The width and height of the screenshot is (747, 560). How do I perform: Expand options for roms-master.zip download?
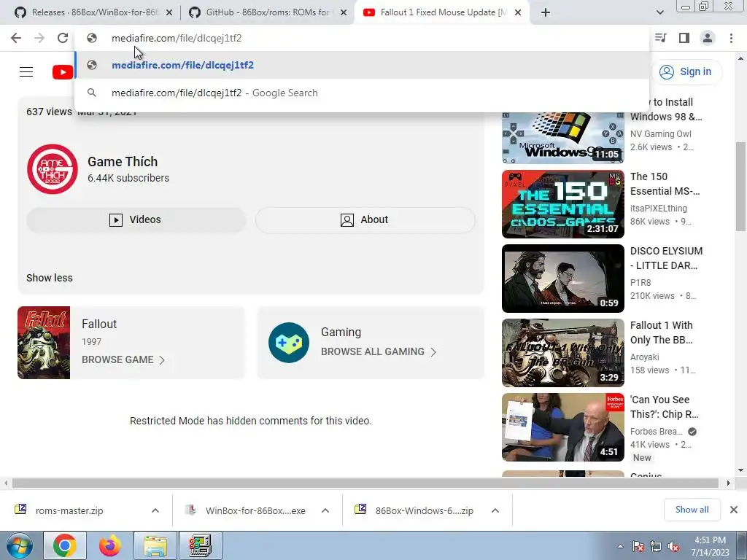[x=155, y=511]
